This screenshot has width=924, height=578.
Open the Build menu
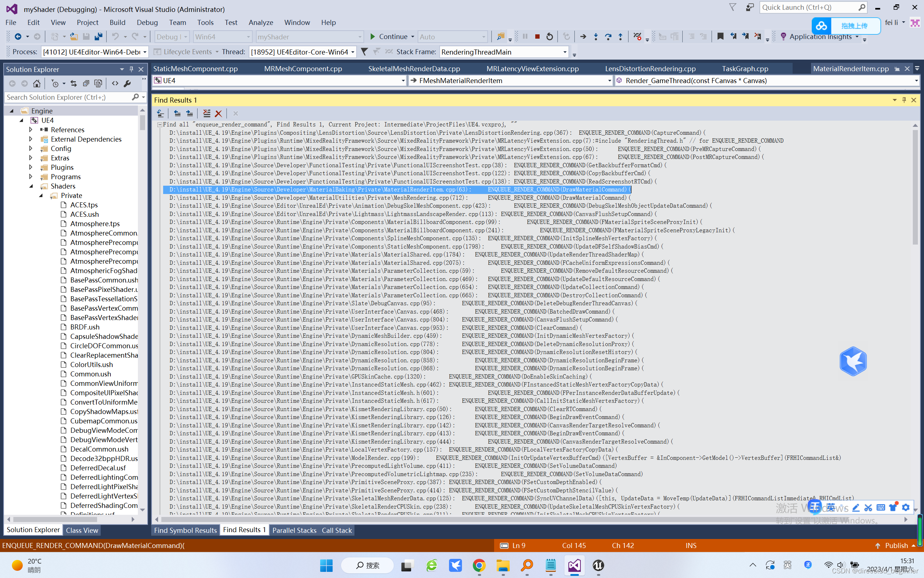tap(117, 22)
